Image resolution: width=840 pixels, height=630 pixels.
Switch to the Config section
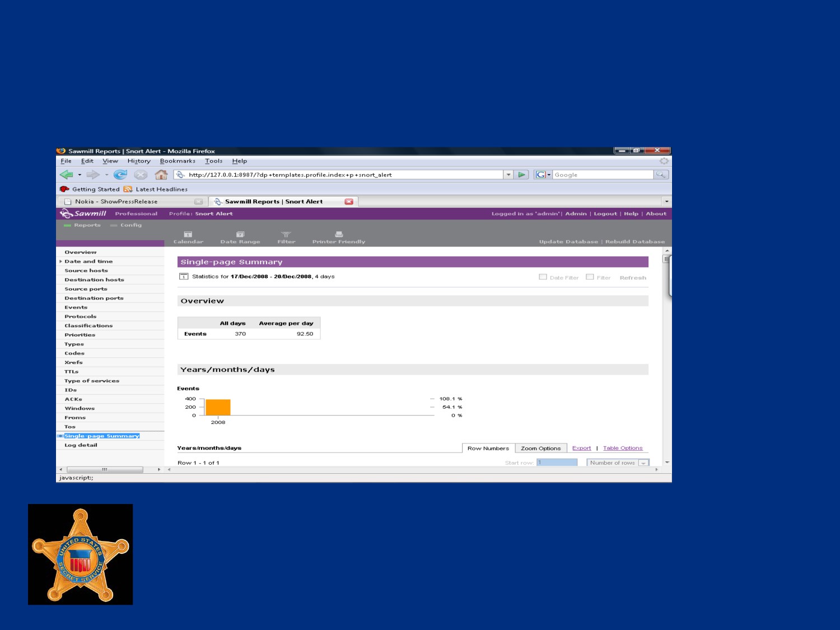tap(126, 225)
